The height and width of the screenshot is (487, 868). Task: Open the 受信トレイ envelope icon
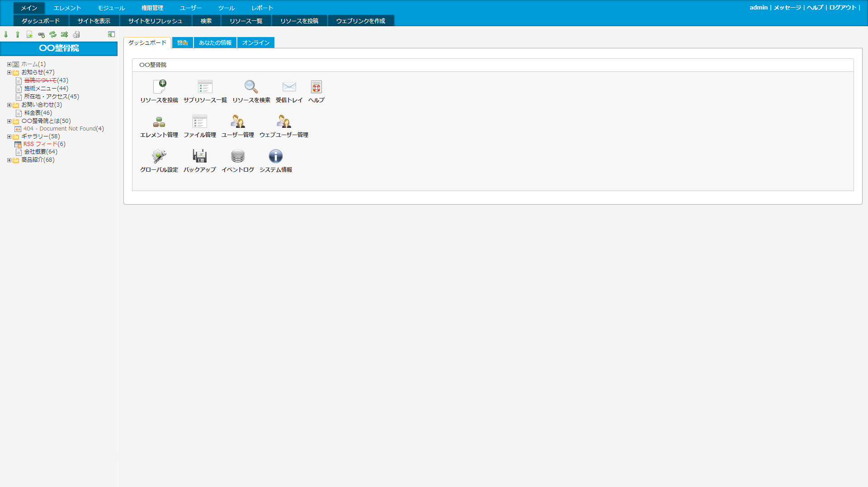pos(289,87)
